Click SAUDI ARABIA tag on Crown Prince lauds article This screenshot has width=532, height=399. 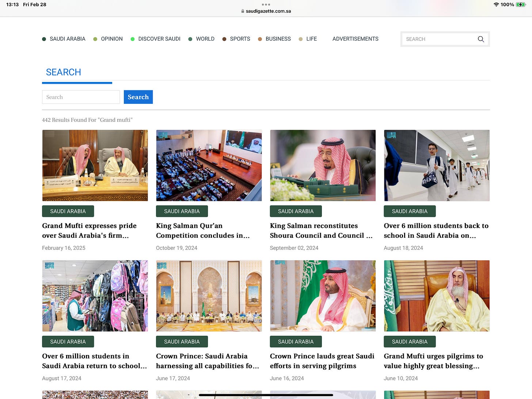tap(296, 342)
